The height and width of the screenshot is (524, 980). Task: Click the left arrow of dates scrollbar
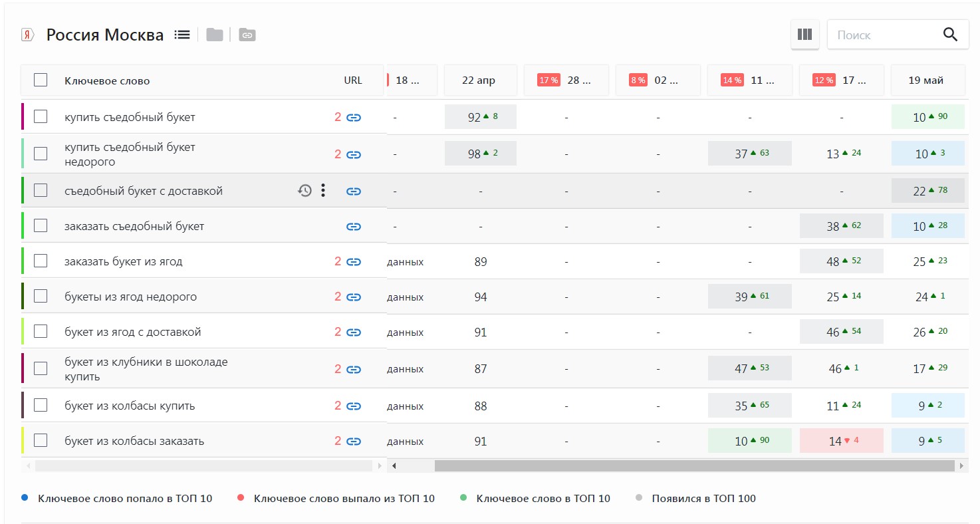(394, 466)
